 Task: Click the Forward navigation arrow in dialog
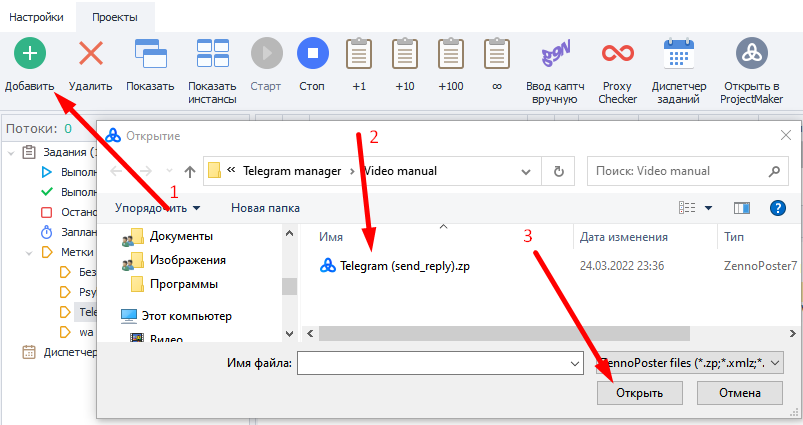pos(145,171)
